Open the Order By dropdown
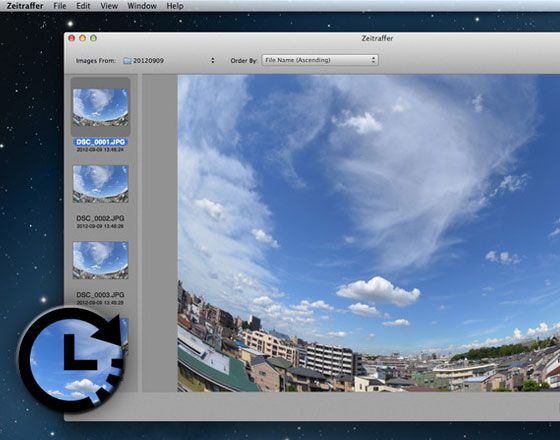 pos(320,60)
